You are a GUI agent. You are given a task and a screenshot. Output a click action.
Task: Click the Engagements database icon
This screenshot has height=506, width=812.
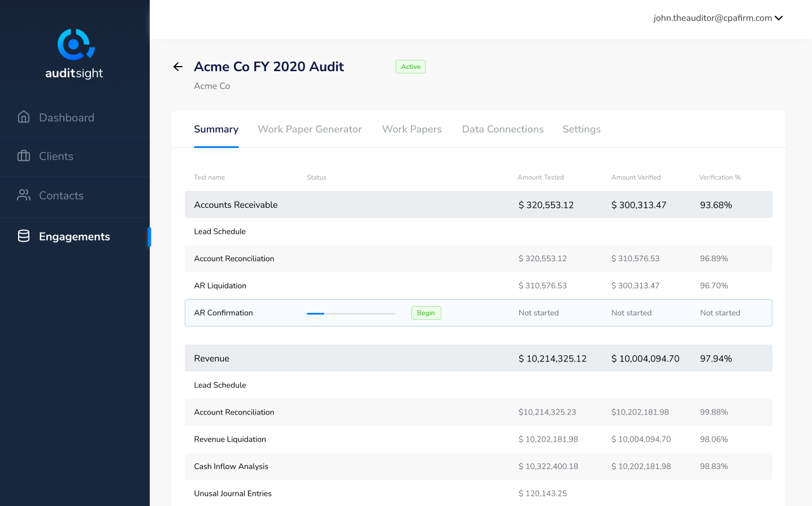(x=24, y=236)
